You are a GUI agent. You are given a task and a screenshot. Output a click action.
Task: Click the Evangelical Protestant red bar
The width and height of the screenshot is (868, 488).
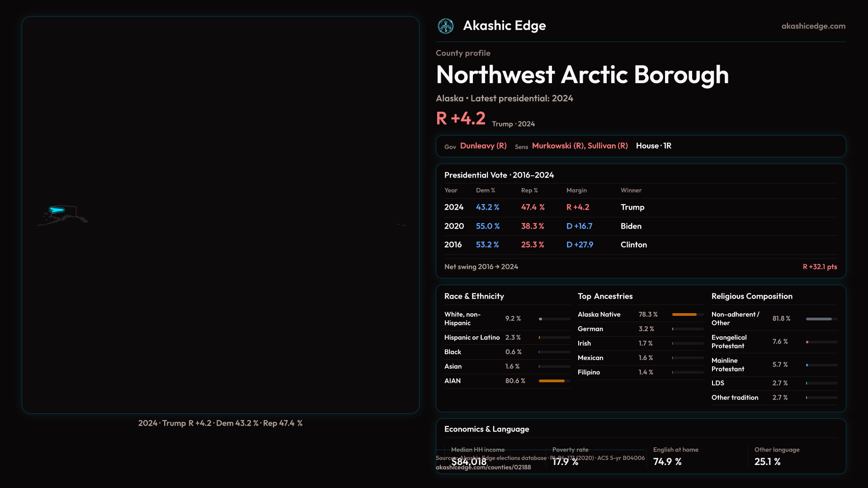(x=807, y=342)
